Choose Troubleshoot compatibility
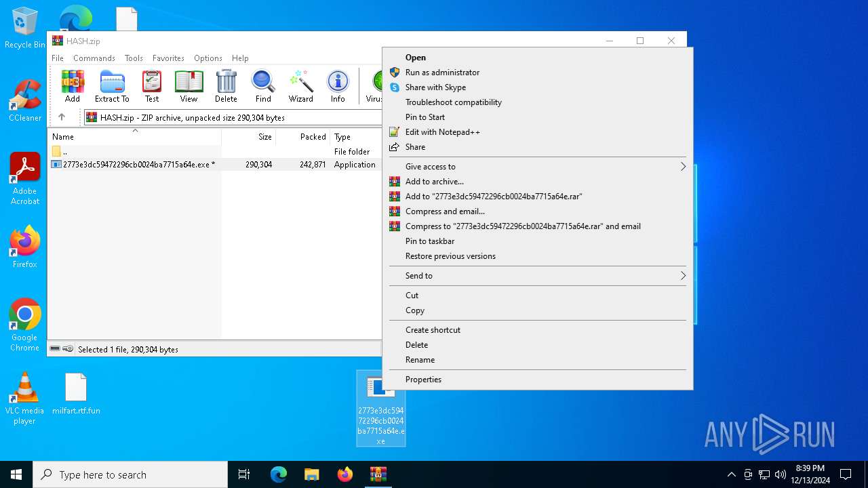868x488 pixels. [537, 102]
